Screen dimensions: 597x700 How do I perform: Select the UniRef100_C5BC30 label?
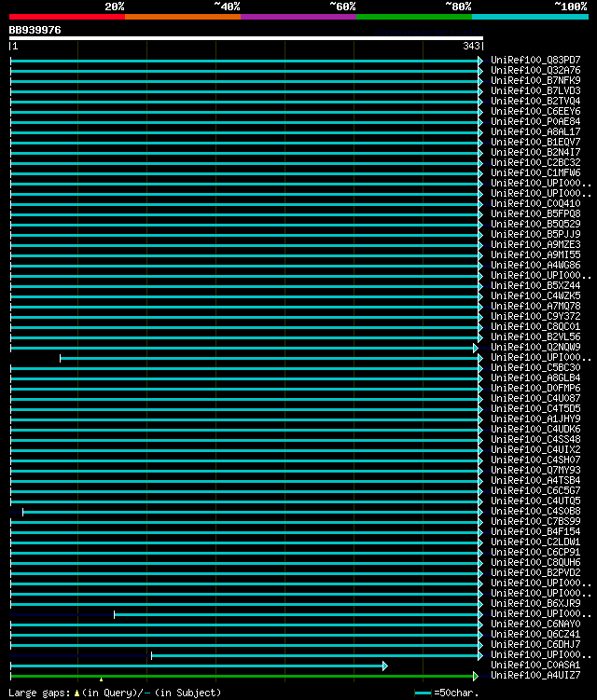(x=535, y=368)
